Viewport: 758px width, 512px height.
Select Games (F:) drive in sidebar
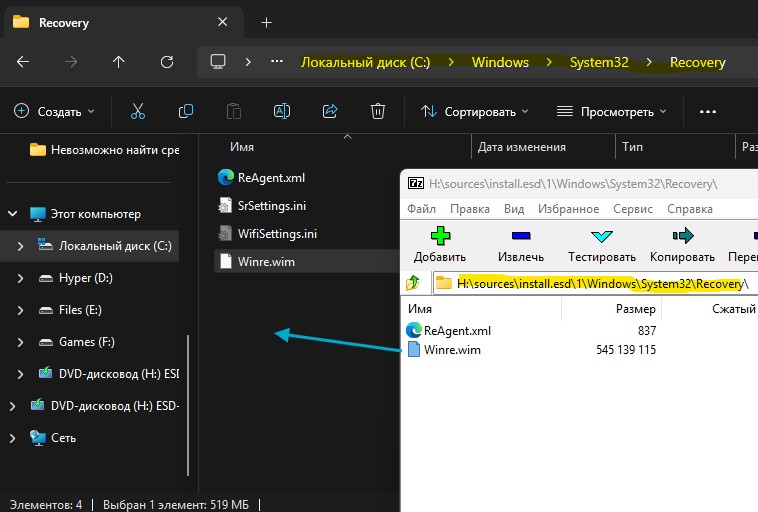tap(87, 342)
